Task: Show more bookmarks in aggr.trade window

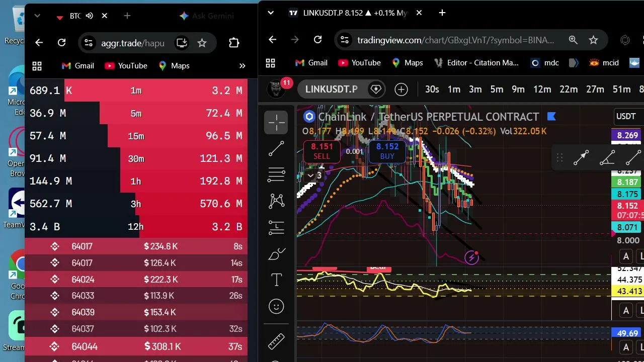Action: pyautogui.click(x=242, y=66)
